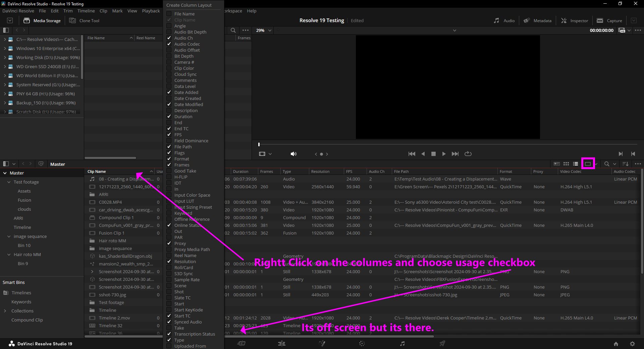Uncheck the Date Added column
644x349 pixels.
click(x=169, y=92)
